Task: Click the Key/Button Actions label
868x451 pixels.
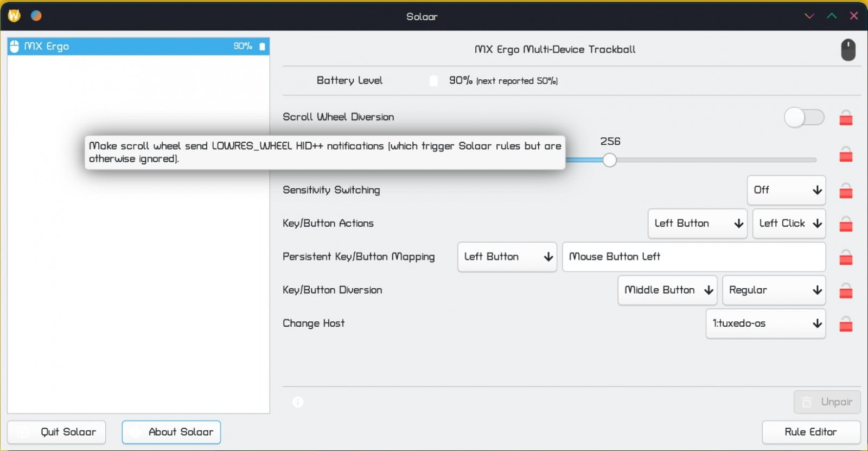Action: click(x=328, y=224)
